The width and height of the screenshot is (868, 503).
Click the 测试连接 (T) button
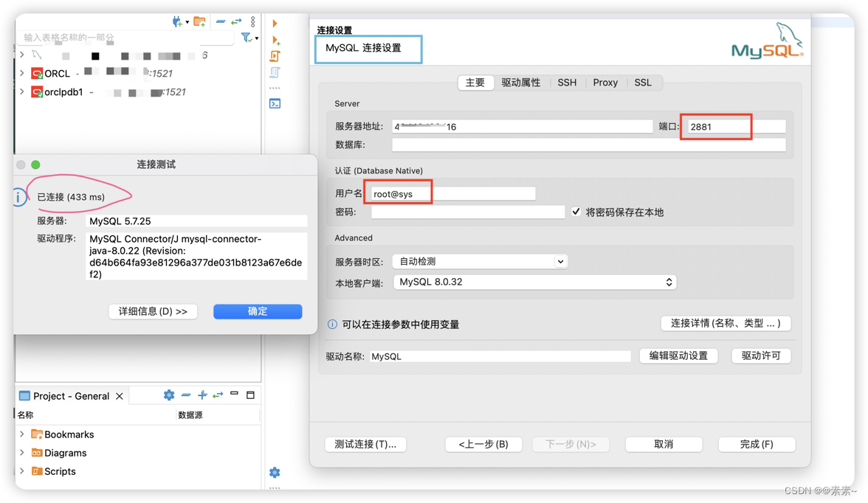pos(365,444)
